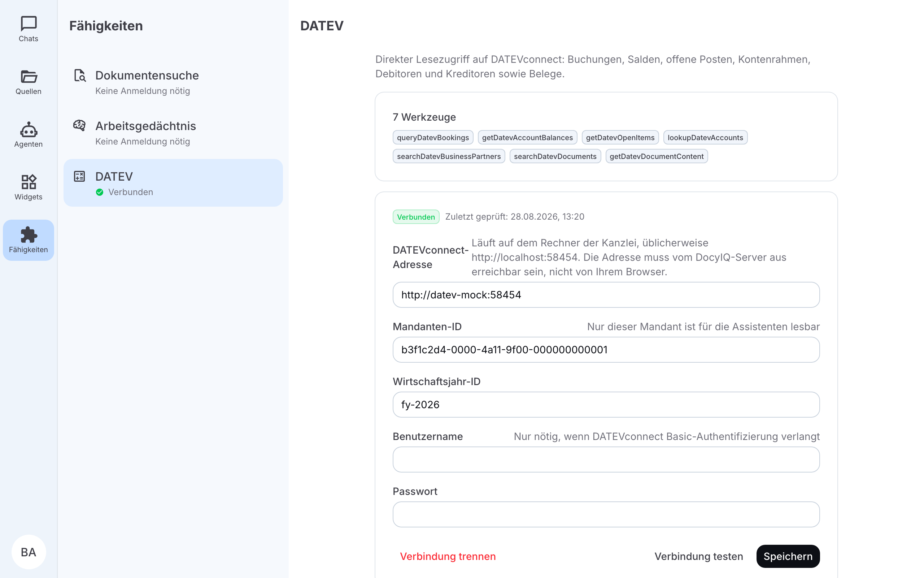
Task: Click the getDatevAccountBalances tool tag
Action: coord(527,138)
